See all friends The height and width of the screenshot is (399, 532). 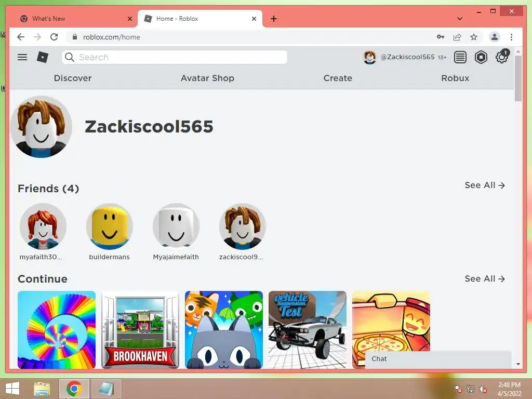click(485, 185)
